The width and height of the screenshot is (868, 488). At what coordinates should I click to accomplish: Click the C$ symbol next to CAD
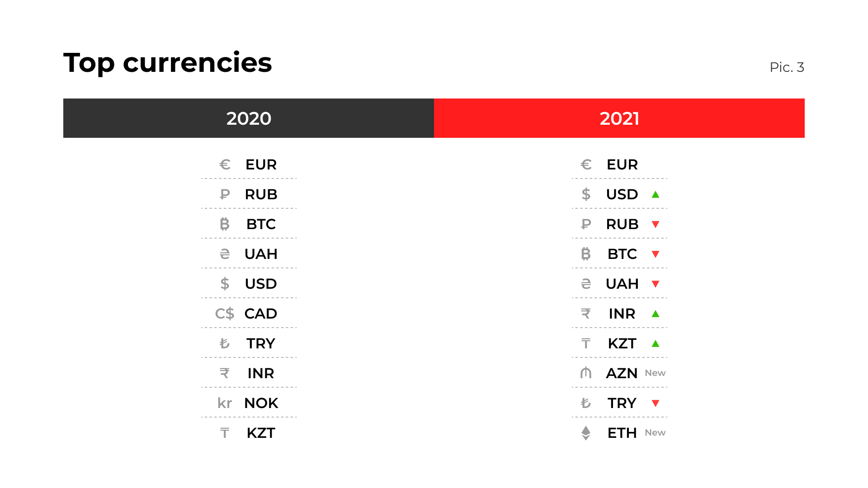pos(225,314)
